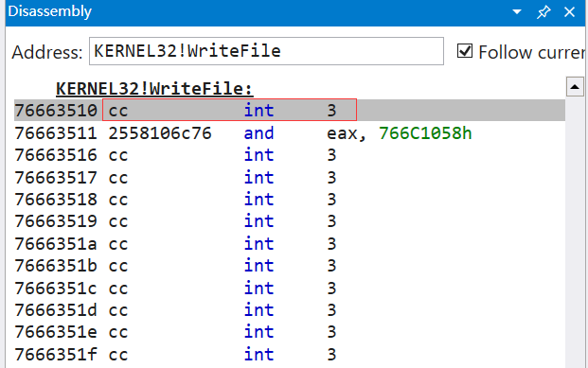The width and height of the screenshot is (588, 368).
Task: Select the row at address 76663516
Action: pyautogui.click(x=290, y=155)
